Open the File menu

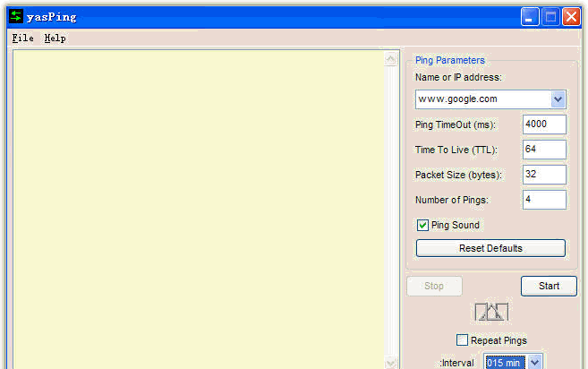coord(23,39)
